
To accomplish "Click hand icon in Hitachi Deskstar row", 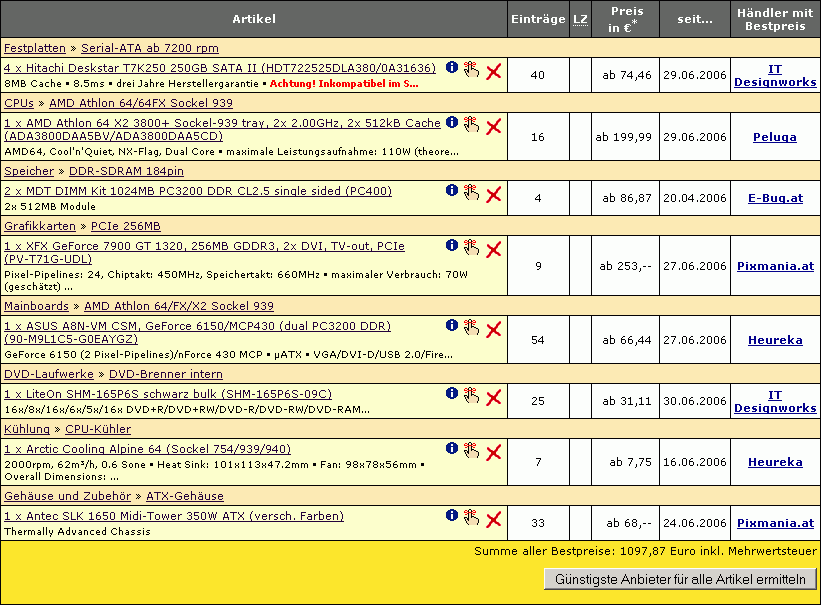I will click(471, 70).
